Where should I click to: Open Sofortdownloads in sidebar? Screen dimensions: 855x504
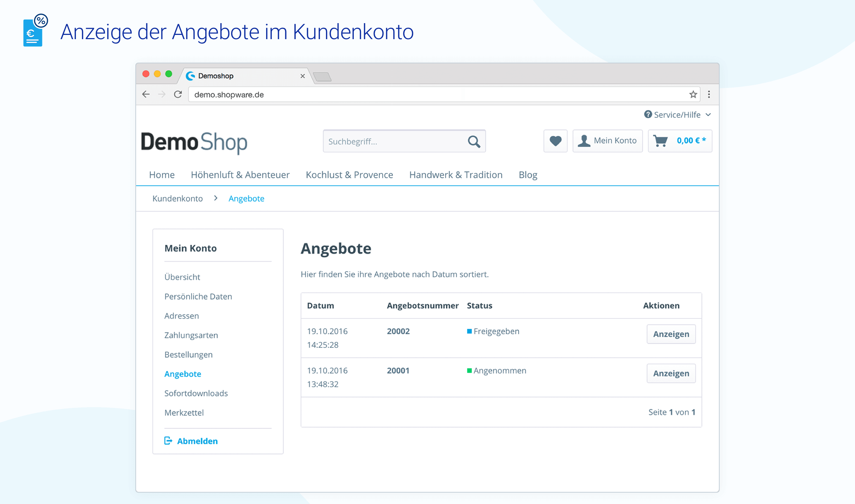point(196,393)
